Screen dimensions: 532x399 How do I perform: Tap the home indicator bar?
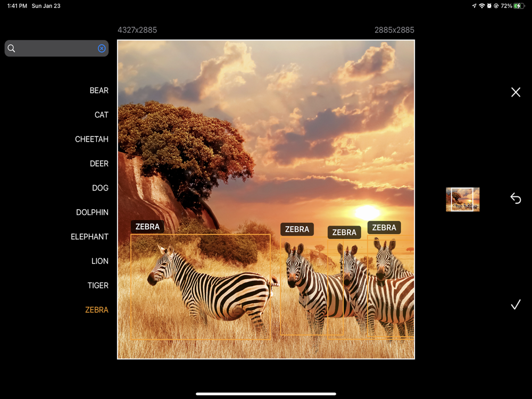tap(266, 394)
